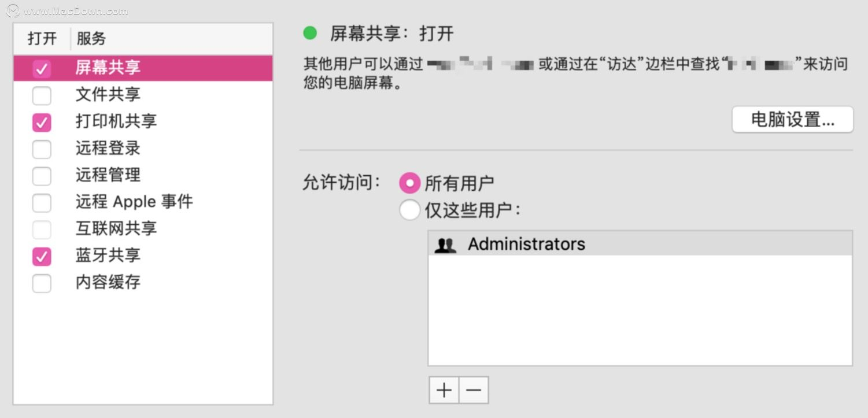
Task: Click the minus button to remove user
Action: (474, 390)
